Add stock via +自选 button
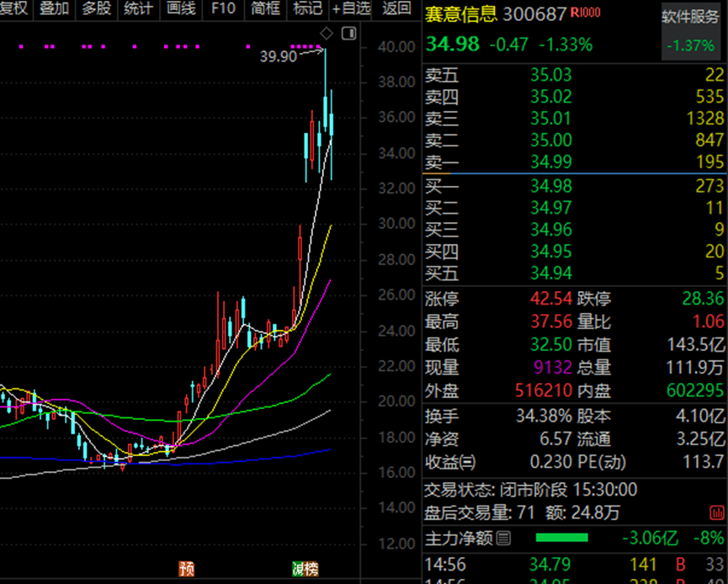The image size is (728, 584). click(x=351, y=9)
